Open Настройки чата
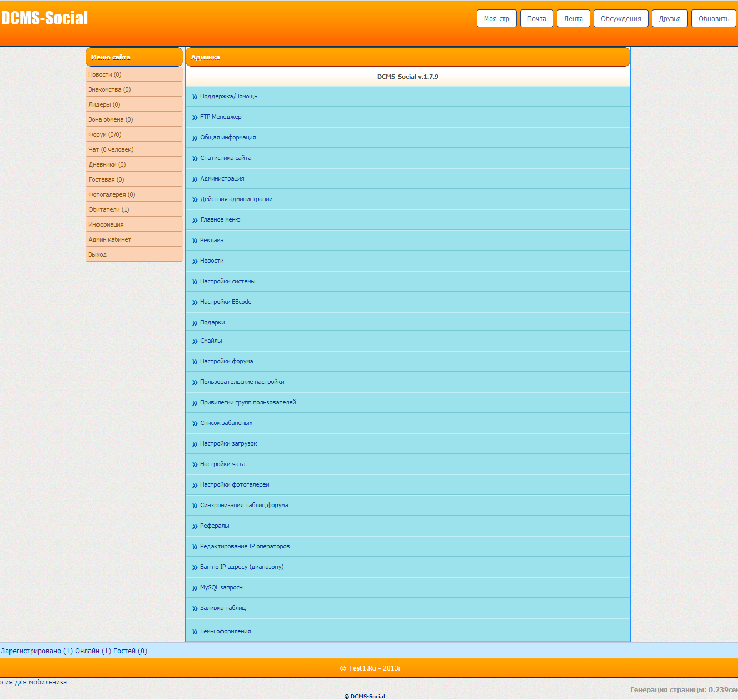Screen dimensions: 738x700 [222, 464]
